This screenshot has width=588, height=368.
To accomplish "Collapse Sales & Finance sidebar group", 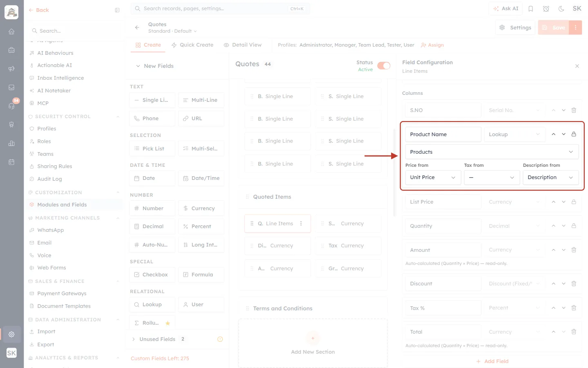I will 118,281.
